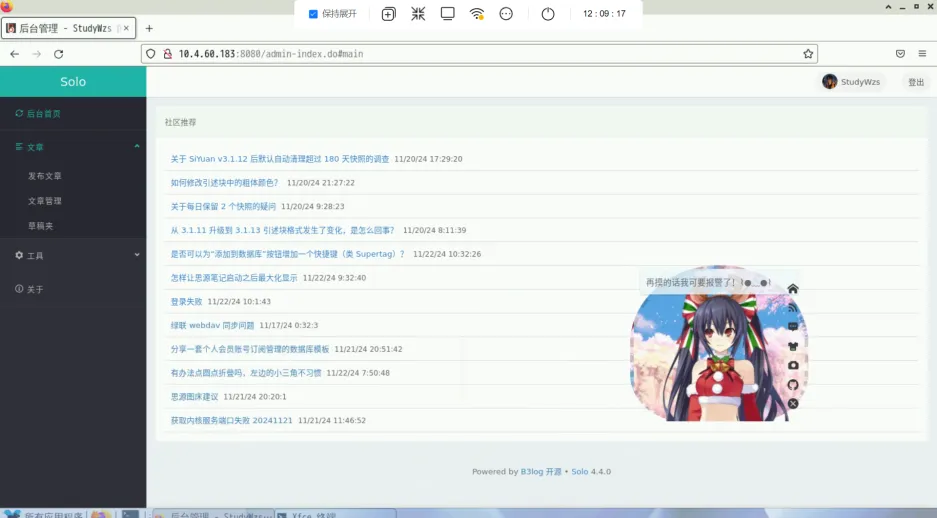937x518 pixels.
Task: Open post 分享一套个人会员账号订阅管理的数据库模板
Action: pos(250,349)
